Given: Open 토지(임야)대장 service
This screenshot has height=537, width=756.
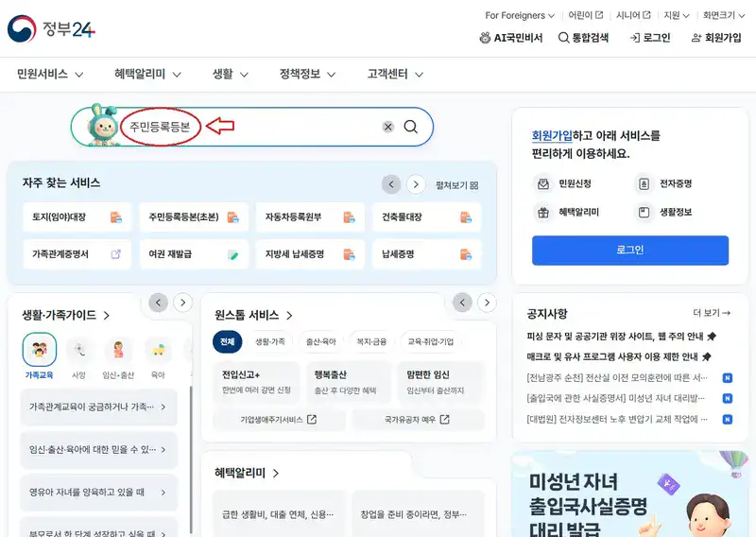Looking at the screenshot, I should (77, 217).
